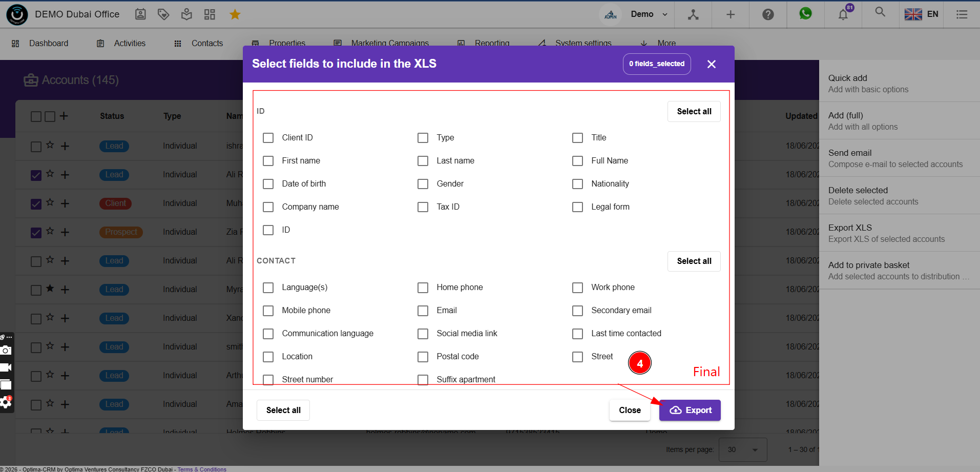Image resolution: width=980 pixels, height=472 pixels.
Task: Check the Work phone checkbox
Action: 577,288
